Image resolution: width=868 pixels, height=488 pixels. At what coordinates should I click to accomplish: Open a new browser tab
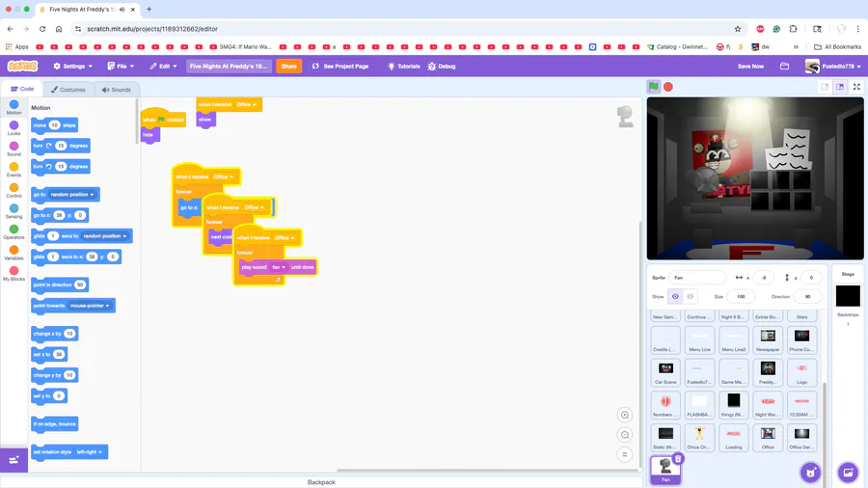[149, 9]
